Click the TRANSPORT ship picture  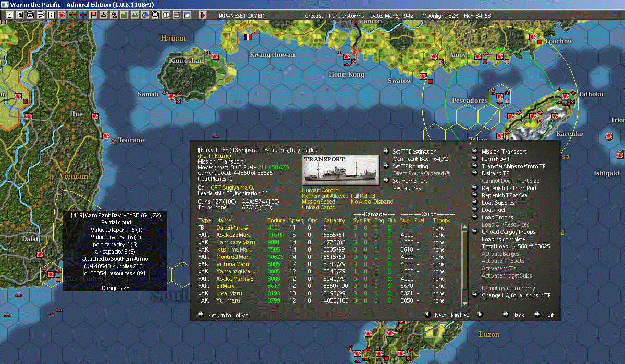tap(340, 170)
